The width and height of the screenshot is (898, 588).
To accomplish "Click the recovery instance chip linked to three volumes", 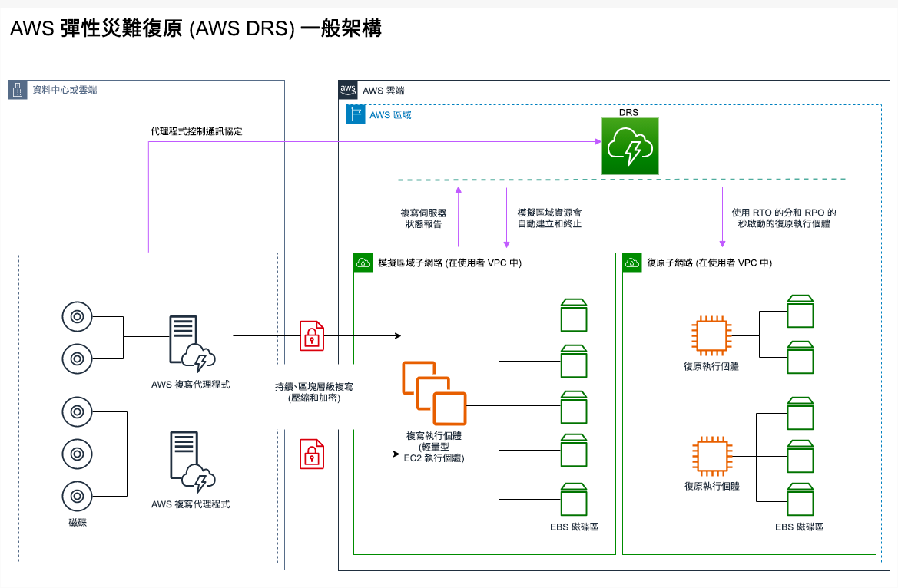I will pos(712,456).
